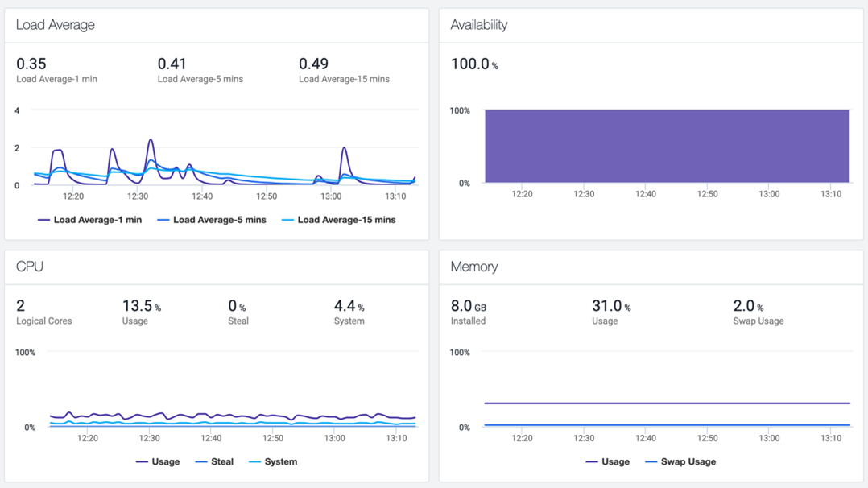Click the 2.0% Swap Usage value
This screenshot has width=868, height=488.
749,306
